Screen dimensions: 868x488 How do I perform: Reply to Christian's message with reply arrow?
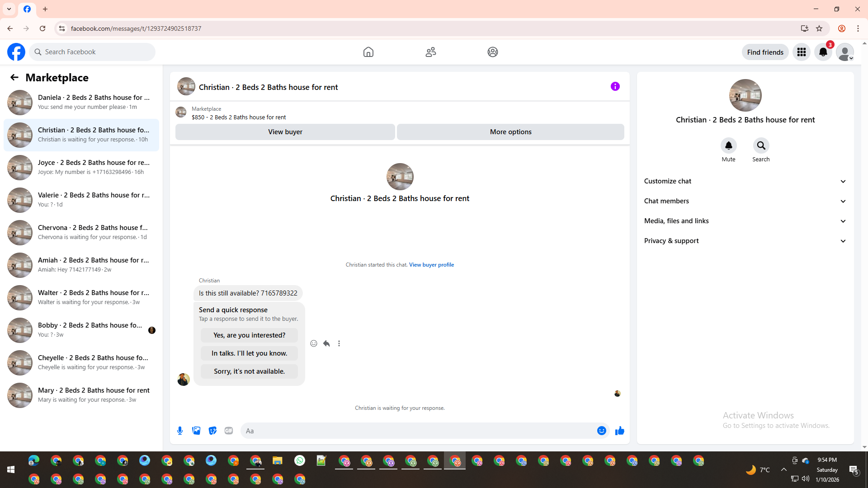[326, 343]
